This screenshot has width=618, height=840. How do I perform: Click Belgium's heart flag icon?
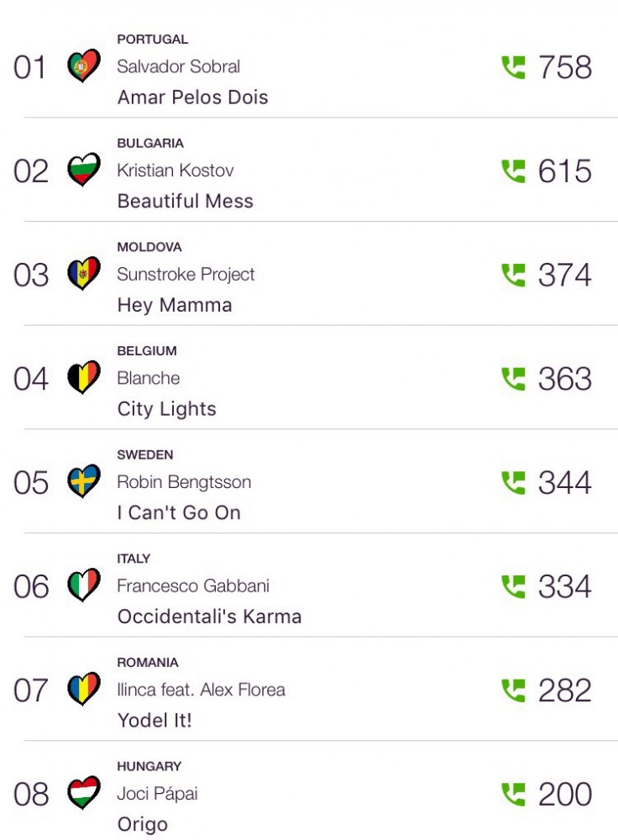tap(84, 378)
